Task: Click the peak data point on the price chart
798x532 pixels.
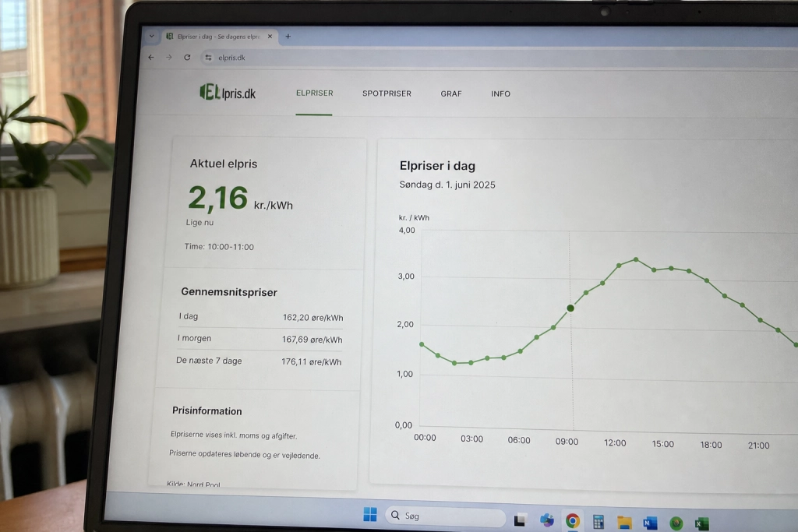Action: [636, 260]
